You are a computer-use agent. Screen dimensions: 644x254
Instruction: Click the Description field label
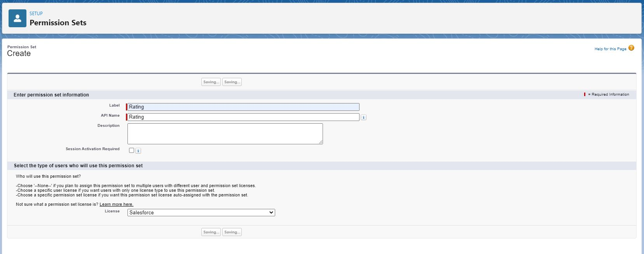108,126
